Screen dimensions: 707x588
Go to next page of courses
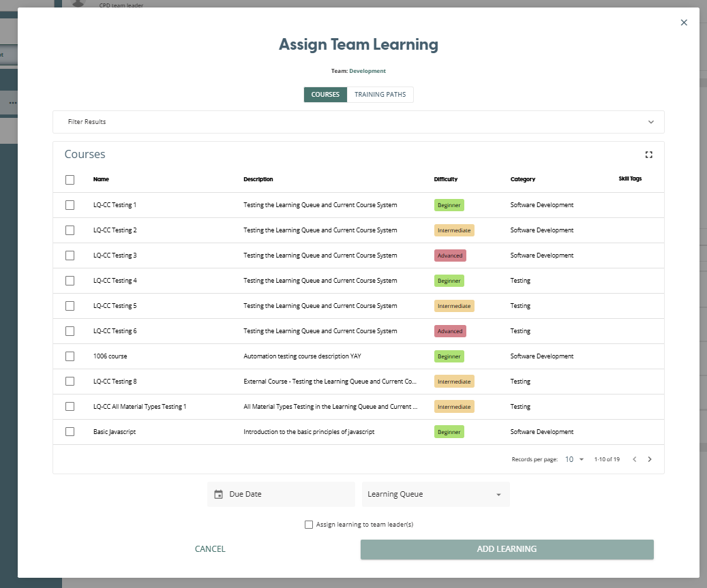[649, 459]
